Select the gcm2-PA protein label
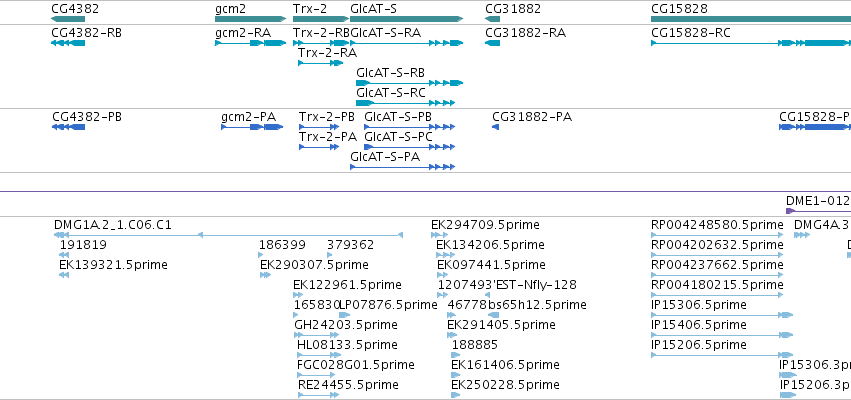This screenshot has height=400, width=851. pos(249,117)
